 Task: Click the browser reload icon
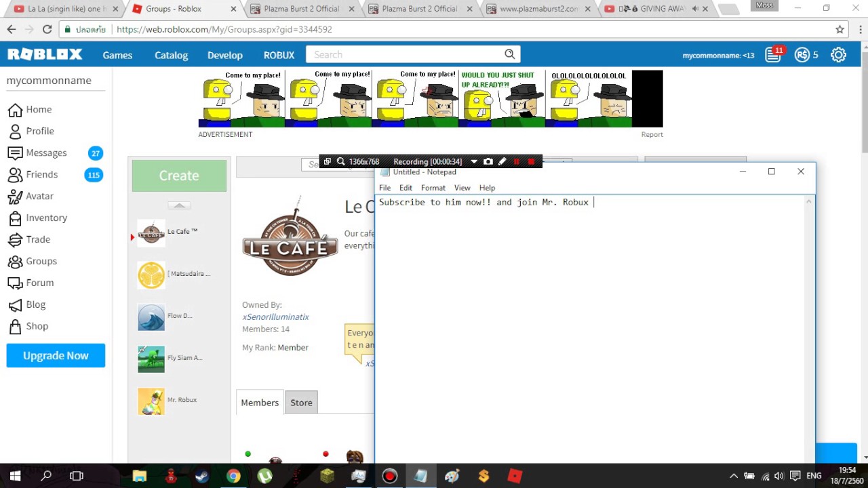[47, 29]
